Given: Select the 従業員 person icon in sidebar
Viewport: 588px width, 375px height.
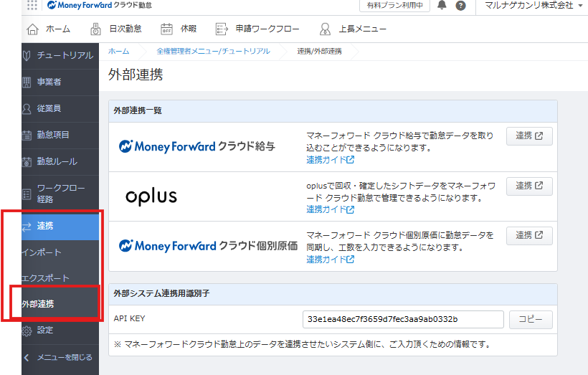Looking at the screenshot, I should tap(27, 108).
